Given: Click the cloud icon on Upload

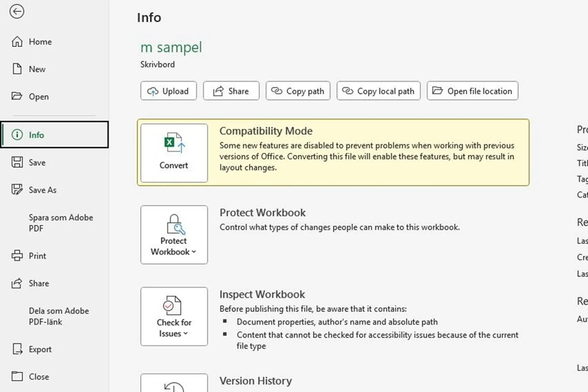Looking at the screenshot, I should click(x=153, y=91).
